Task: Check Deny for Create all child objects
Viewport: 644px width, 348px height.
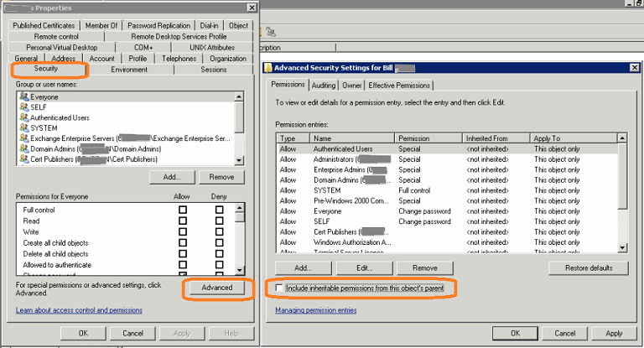Action: 220,243
